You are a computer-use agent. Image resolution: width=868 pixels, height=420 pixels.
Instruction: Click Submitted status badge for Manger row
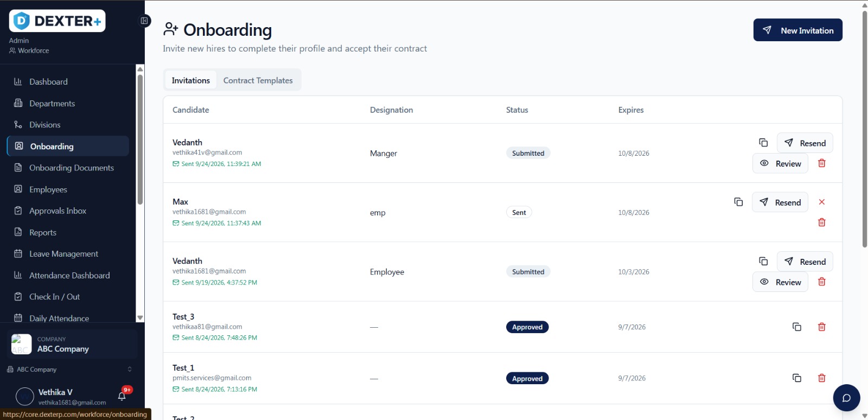coord(528,153)
